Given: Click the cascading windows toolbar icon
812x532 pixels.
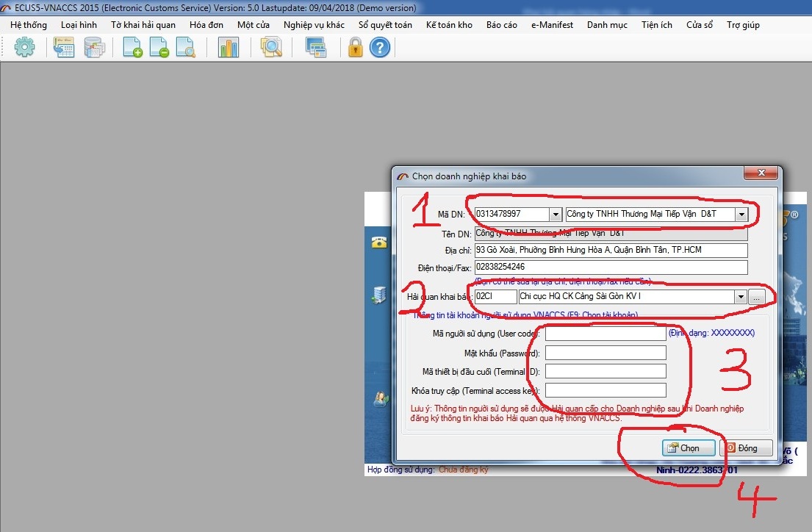Looking at the screenshot, I should [x=316, y=48].
